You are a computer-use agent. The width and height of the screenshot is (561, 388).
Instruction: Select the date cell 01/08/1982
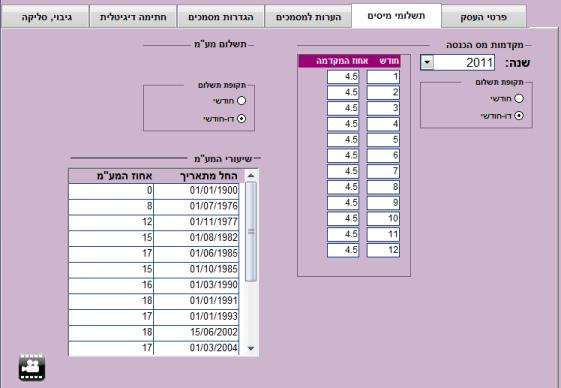(196, 238)
